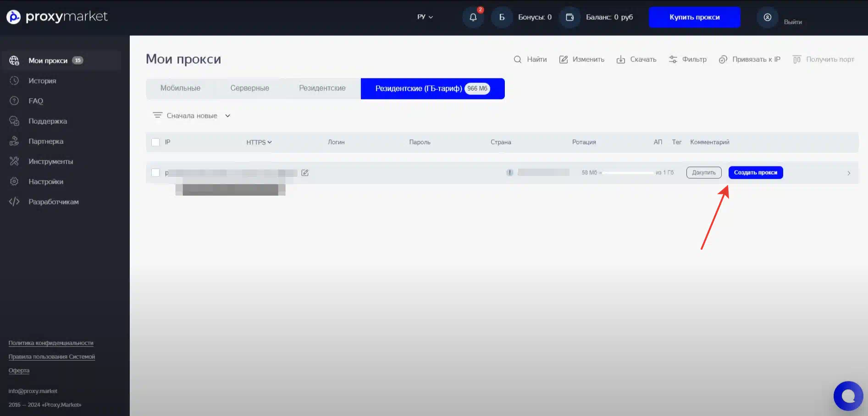The width and height of the screenshot is (868, 416).
Task: Click the Найти magnifier icon
Action: coord(518,60)
